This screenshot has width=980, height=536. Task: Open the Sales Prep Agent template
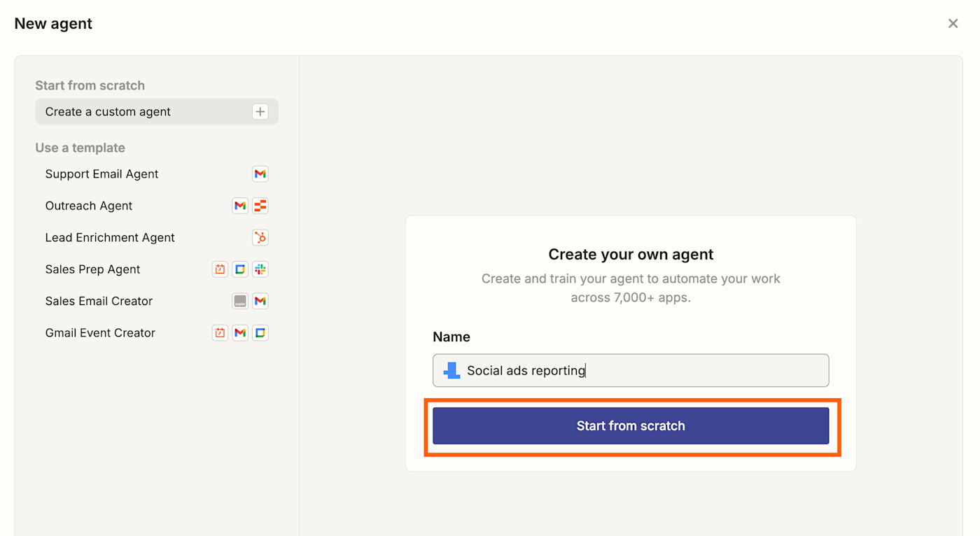(157, 269)
